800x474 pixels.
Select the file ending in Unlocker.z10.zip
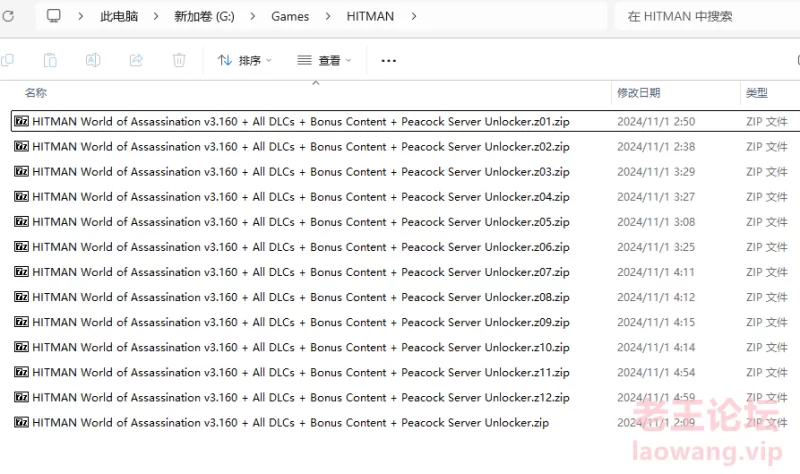pyautogui.click(x=301, y=347)
